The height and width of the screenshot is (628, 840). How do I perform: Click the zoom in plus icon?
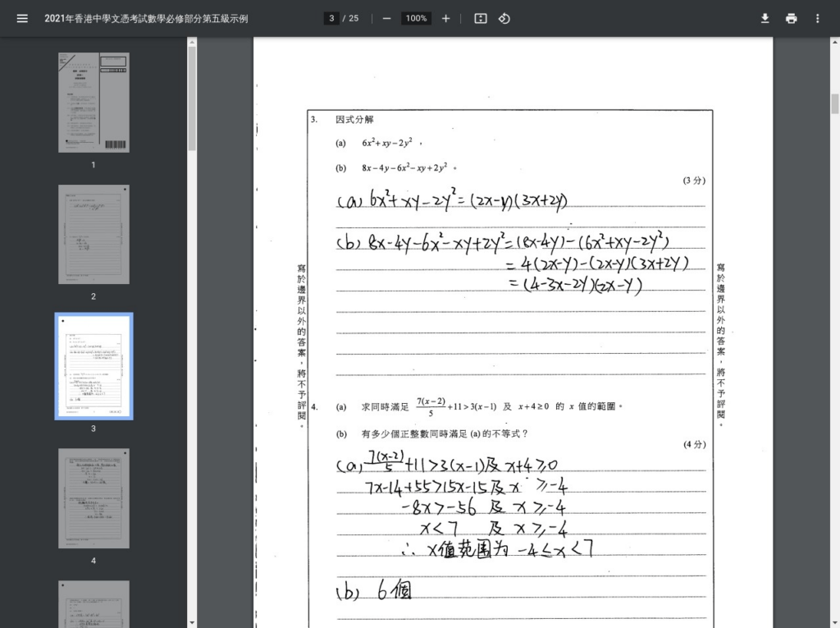click(445, 19)
